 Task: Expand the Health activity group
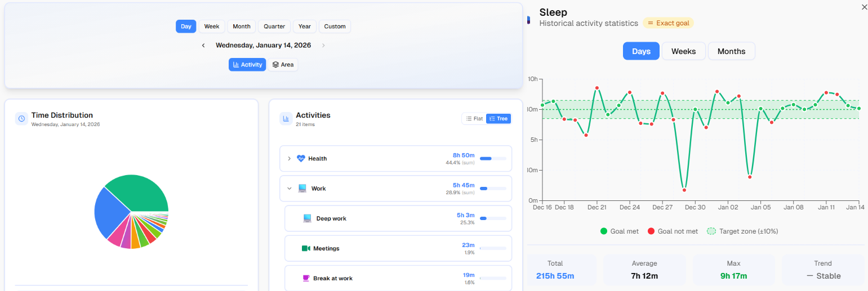click(x=290, y=159)
